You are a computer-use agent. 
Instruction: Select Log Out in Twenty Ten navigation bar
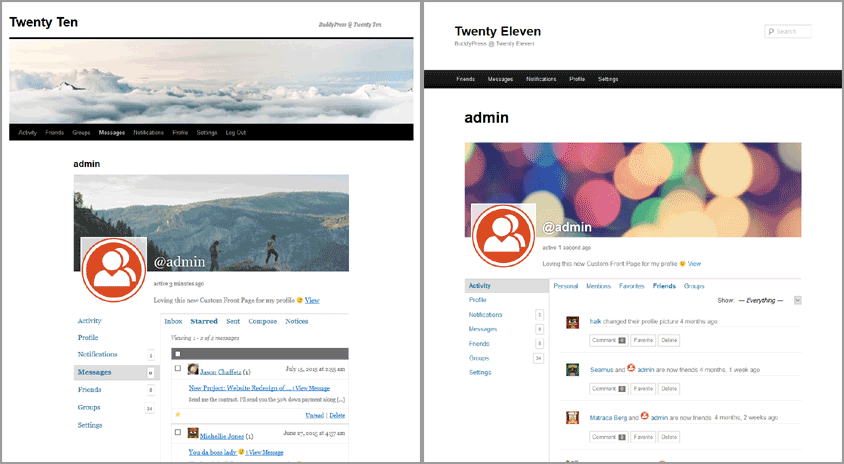[x=236, y=132]
